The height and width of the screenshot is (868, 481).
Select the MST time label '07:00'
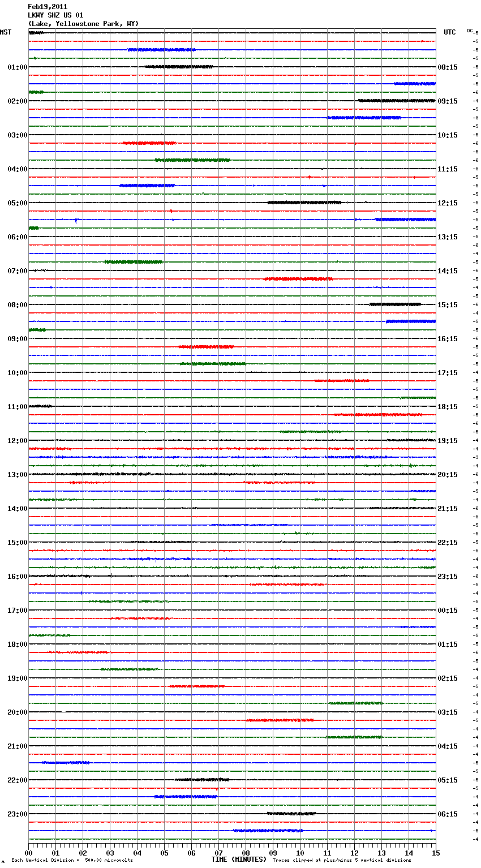[x=18, y=271]
